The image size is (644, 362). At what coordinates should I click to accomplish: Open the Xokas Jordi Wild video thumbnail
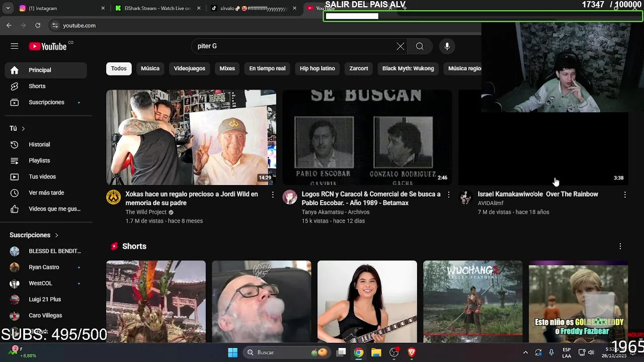point(191,137)
